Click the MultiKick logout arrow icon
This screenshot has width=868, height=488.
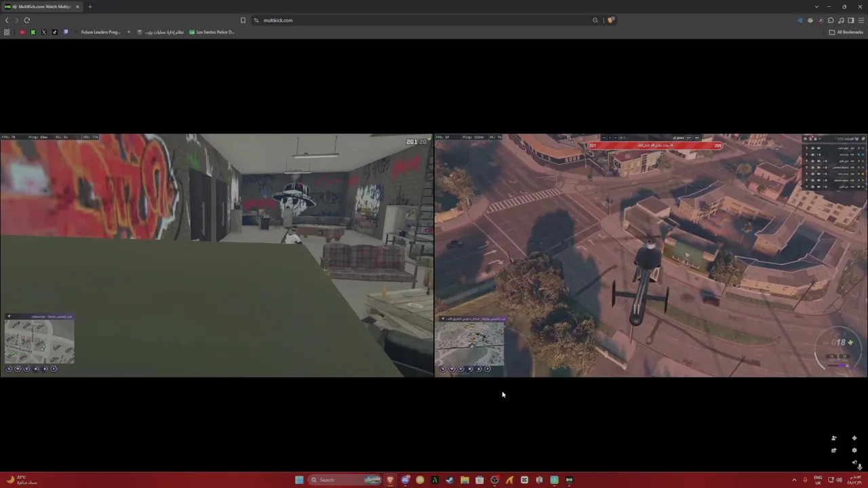854,462
